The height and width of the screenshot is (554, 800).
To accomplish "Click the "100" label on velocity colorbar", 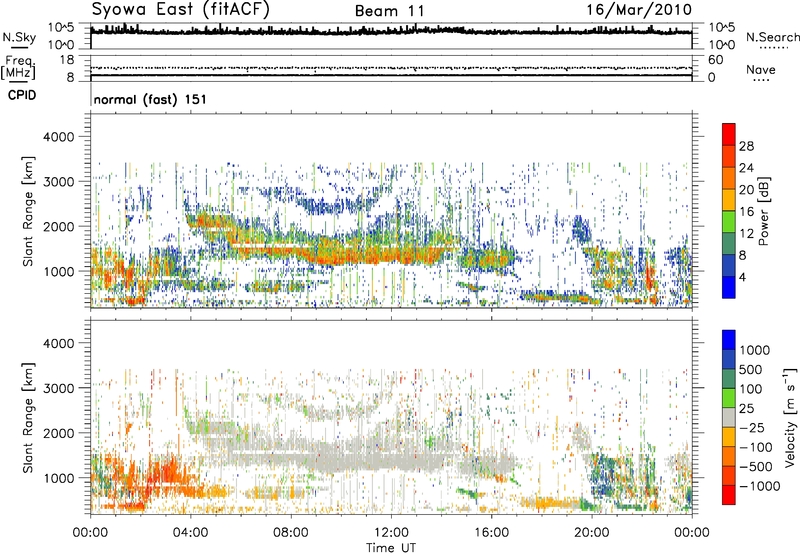I will (750, 389).
